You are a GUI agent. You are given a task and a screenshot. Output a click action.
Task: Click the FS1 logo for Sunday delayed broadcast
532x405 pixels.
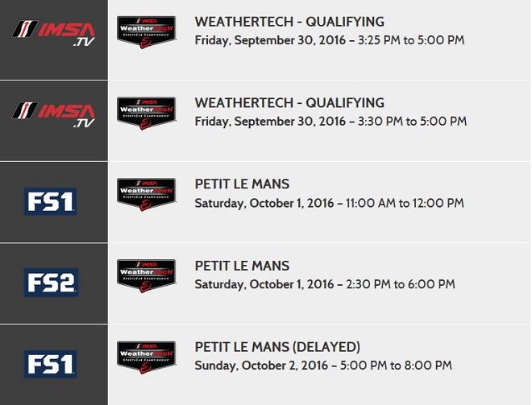point(50,362)
